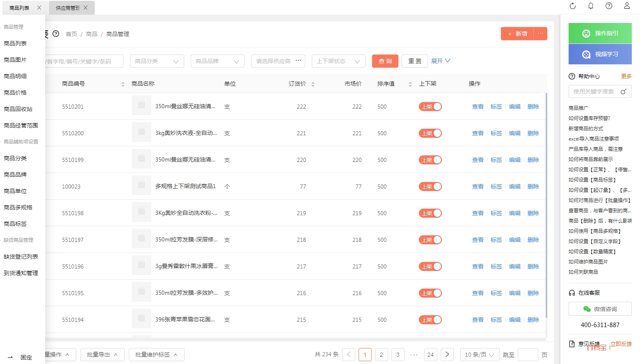Screen dimensions: 640x364
Task: Click 删除 for product 5510199
Action: (533, 160)
